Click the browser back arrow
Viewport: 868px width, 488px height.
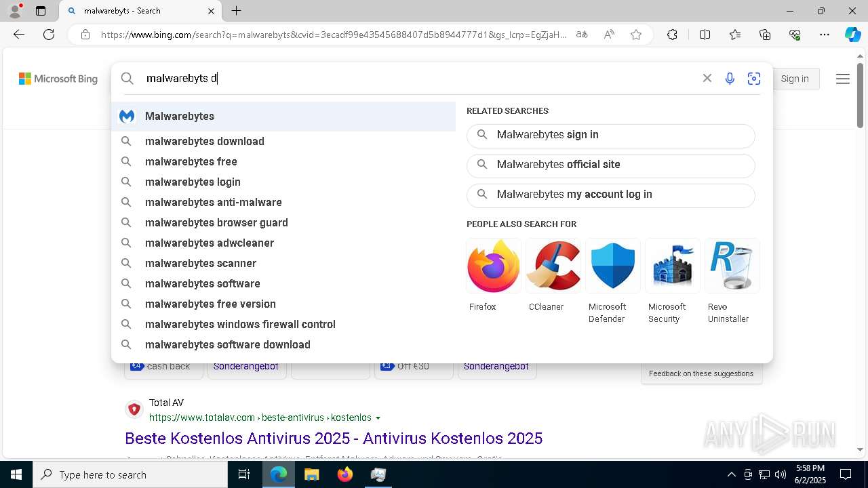pos(19,35)
